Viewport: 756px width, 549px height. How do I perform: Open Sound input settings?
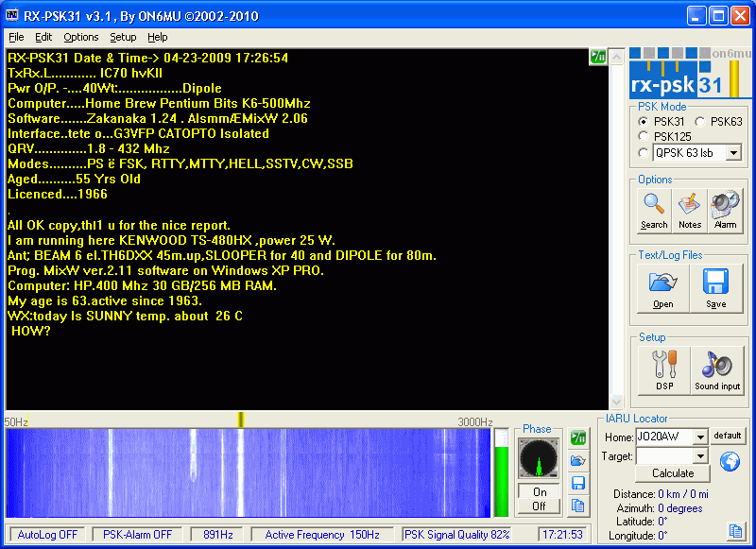(x=717, y=370)
